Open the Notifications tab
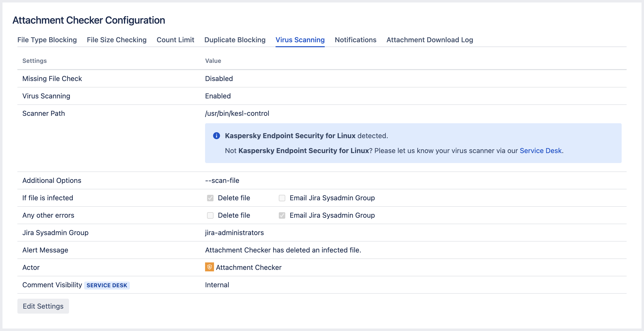 pos(355,40)
